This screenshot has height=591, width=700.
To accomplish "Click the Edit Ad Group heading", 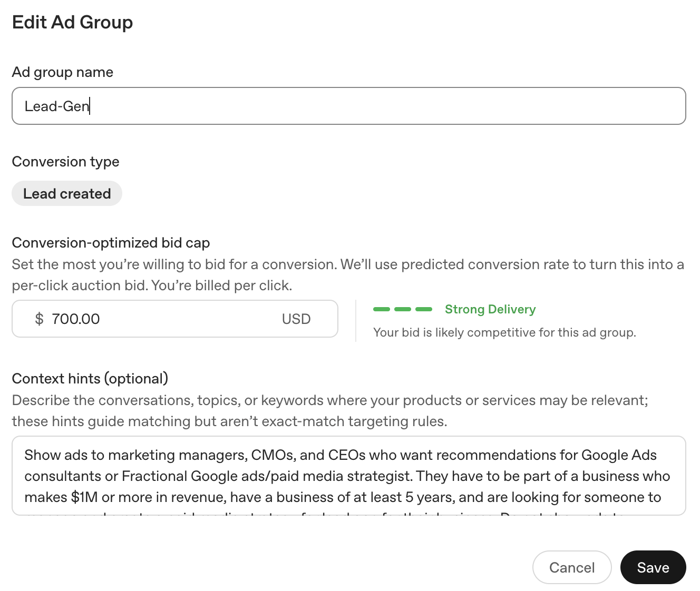I will click(x=73, y=22).
